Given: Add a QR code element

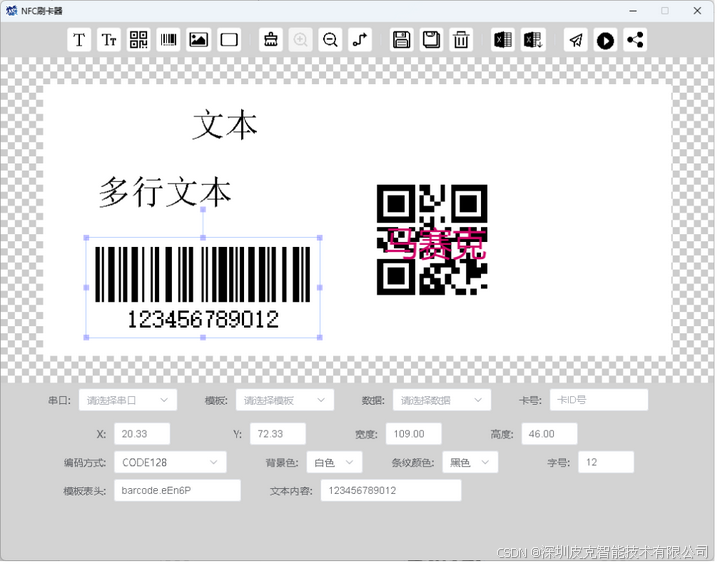Looking at the screenshot, I should point(139,40).
